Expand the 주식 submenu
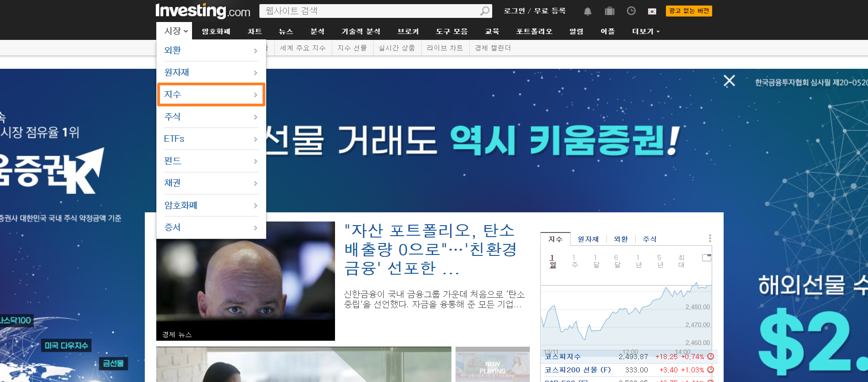This screenshot has width=868, height=382. point(211,116)
